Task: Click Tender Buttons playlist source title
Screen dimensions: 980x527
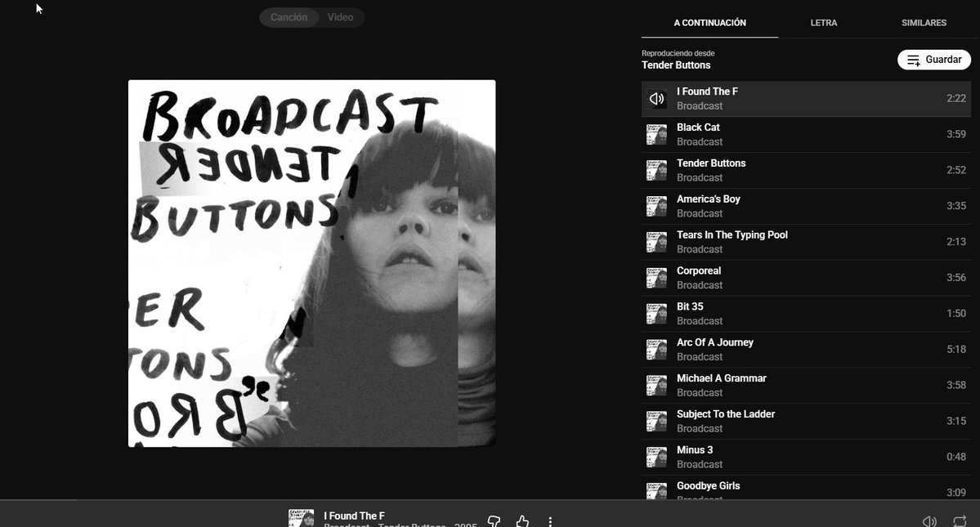Action: pyautogui.click(x=676, y=65)
